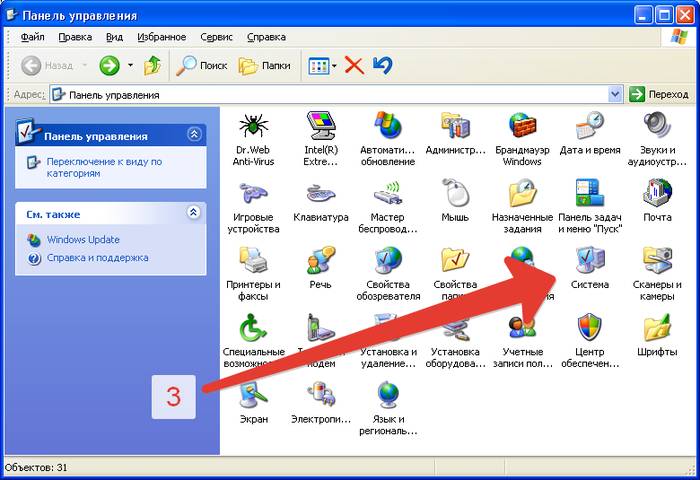This screenshot has height=480, width=700.
Task: Collapse the См. также side panel section
Action: tap(194, 213)
